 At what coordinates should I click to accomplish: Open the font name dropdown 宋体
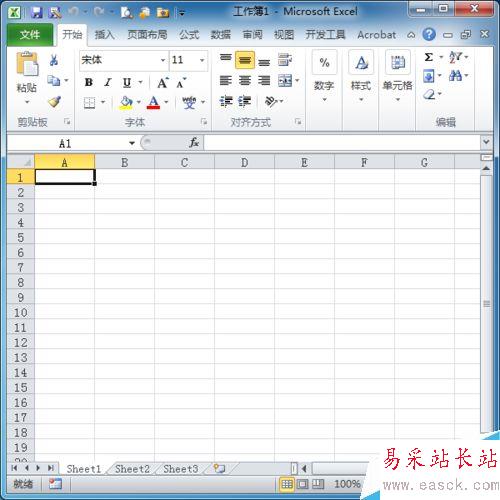click(x=163, y=60)
